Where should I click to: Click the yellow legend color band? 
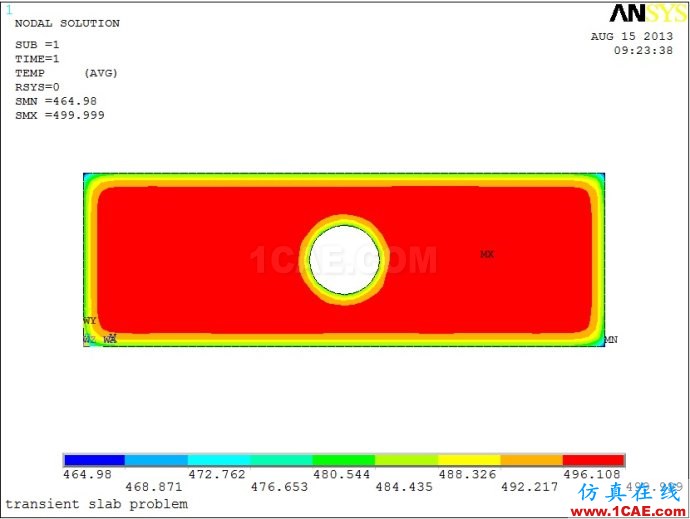point(469,460)
